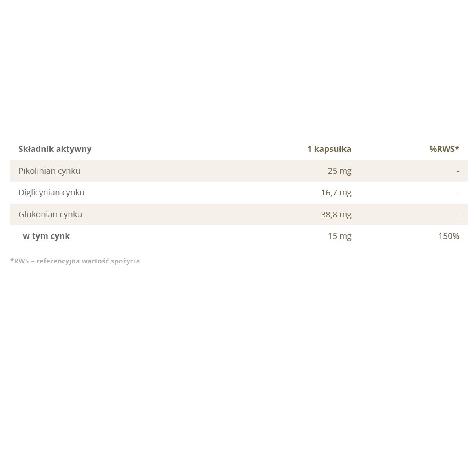Select the 'Glukonian cynku' row label
The image size is (476, 476).
(50, 215)
